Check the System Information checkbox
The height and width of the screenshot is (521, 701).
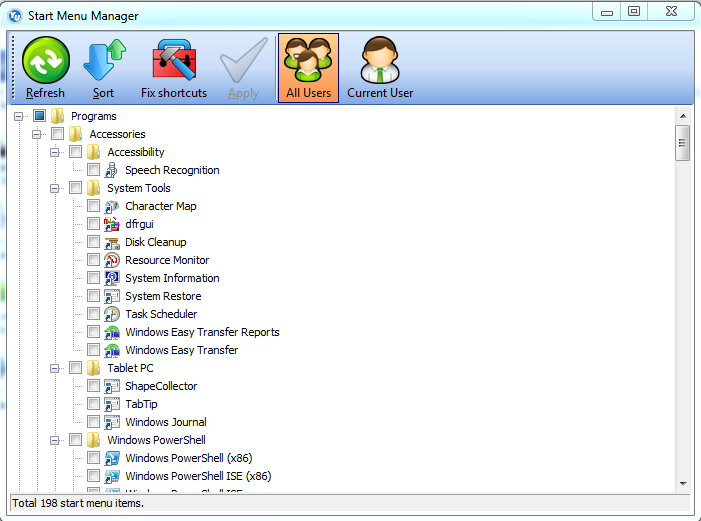(93, 278)
